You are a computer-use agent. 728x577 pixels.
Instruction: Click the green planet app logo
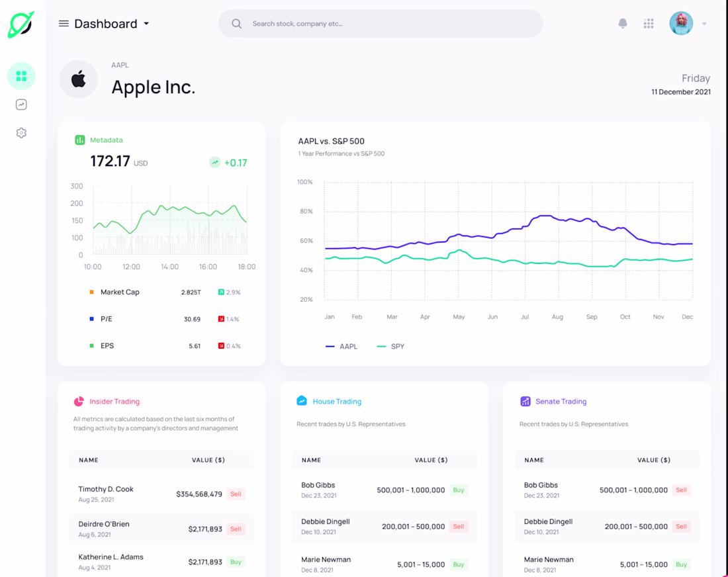click(x=21, y=24)
